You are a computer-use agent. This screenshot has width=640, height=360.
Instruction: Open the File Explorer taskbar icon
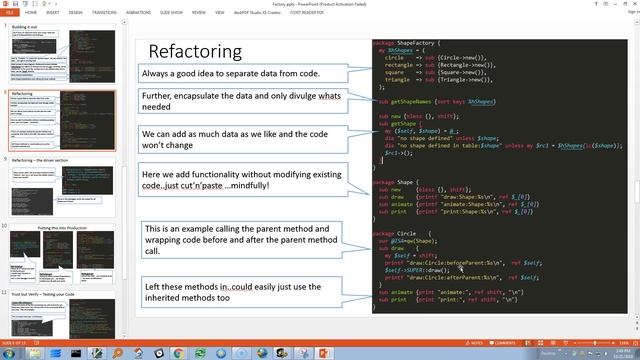[35, 353]
